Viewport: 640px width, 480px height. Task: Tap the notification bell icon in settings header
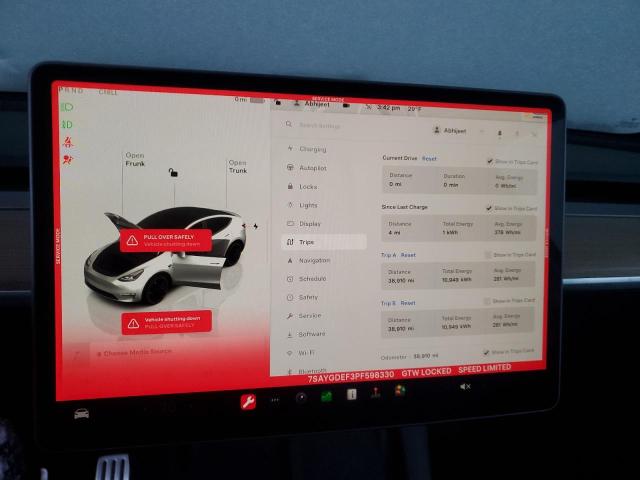click(x=499, y=133)
